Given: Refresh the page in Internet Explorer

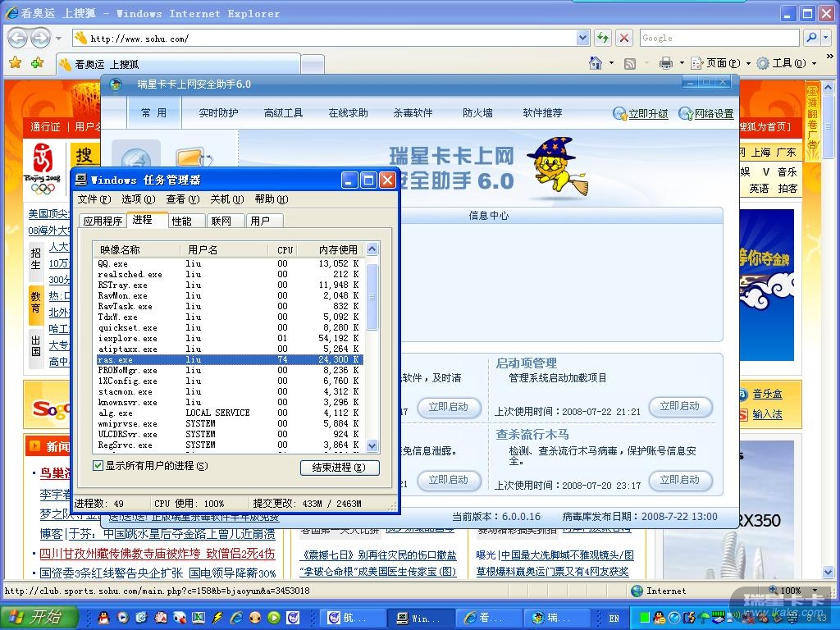Looking at the screenshot, I should coord(603,38).
